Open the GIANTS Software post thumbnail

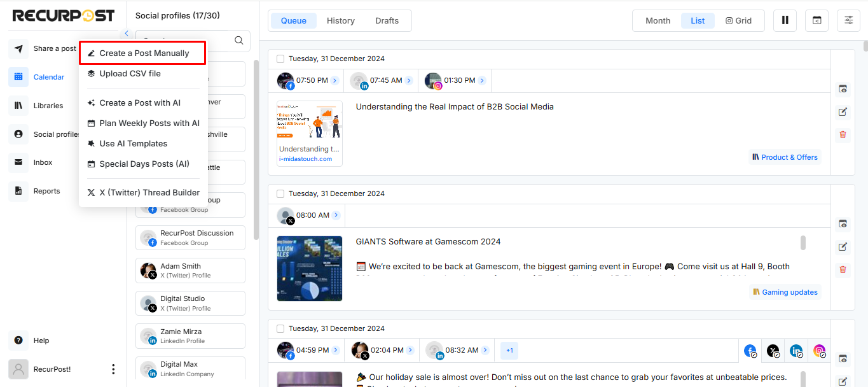(x=310, y=269)
